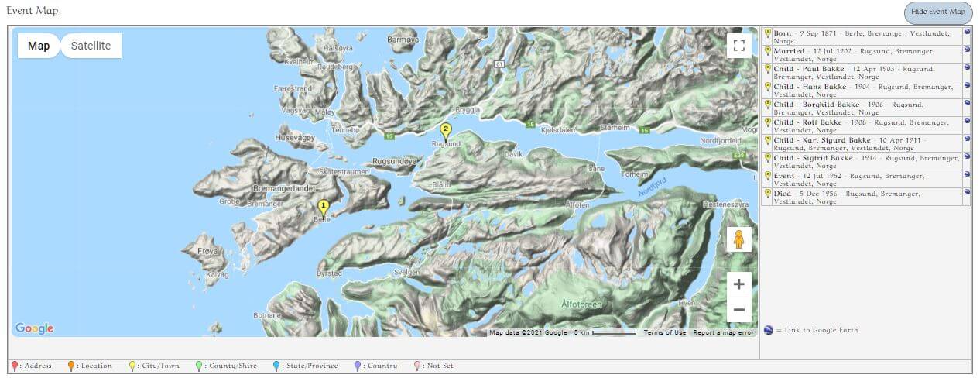Zoom out on the map

click(x=738, y=310)
